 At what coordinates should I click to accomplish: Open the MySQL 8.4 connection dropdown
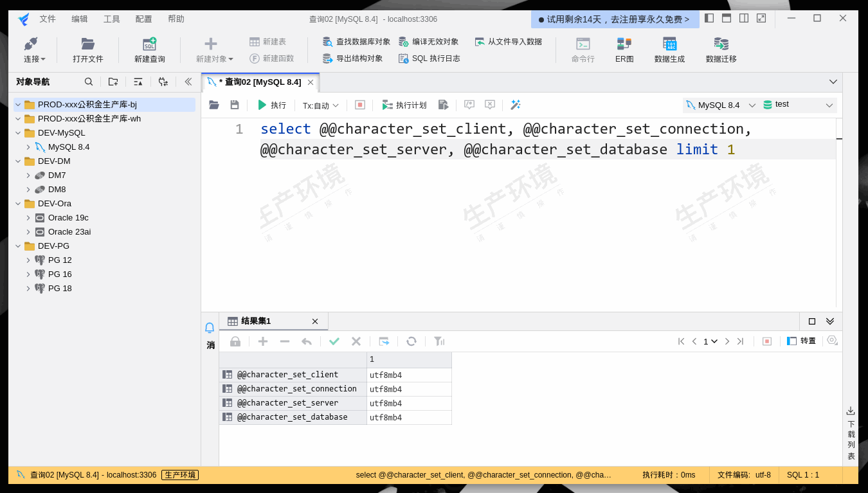tap(721, 105)
